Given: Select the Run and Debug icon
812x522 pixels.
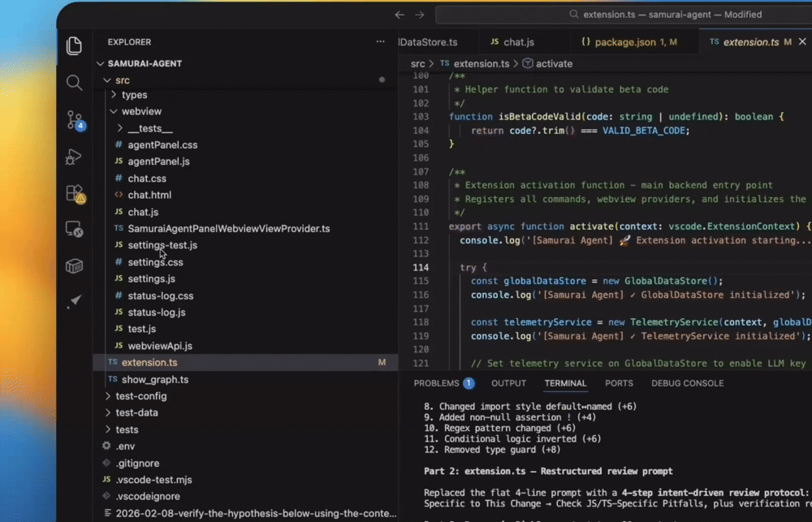Looking at the screenshot, I should pos(74,157).
